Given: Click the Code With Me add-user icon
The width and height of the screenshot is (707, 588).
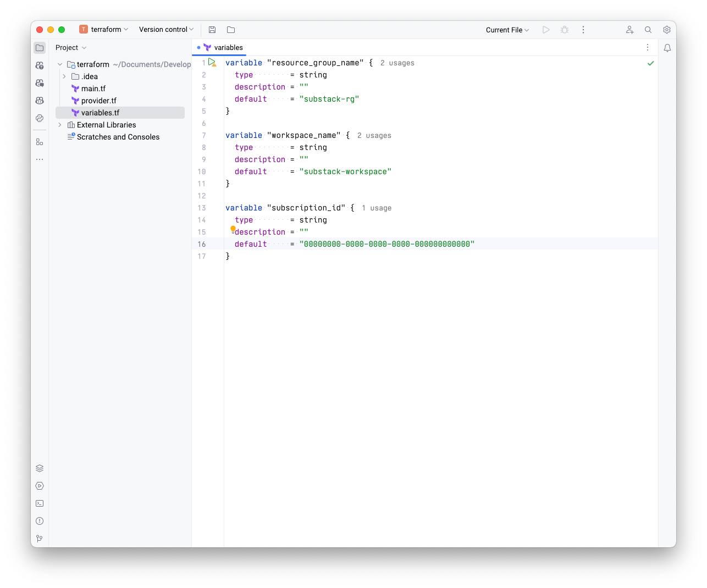Looking at the screenshot, I should [630, 30].
